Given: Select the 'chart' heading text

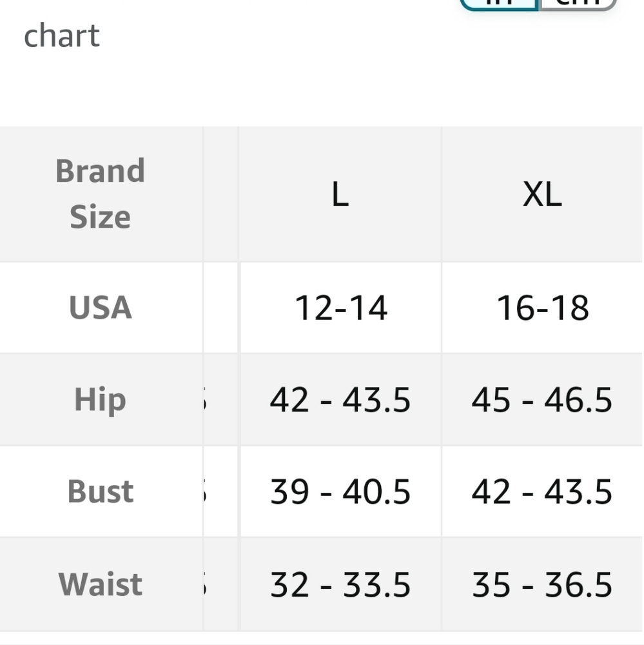Looking at the screenshot, I should point(62,35).
